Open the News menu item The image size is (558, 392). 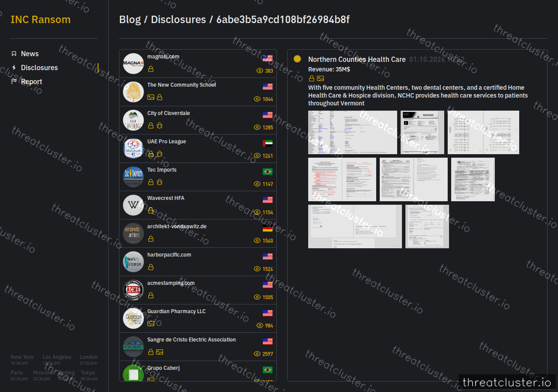(x=30, y=54)
